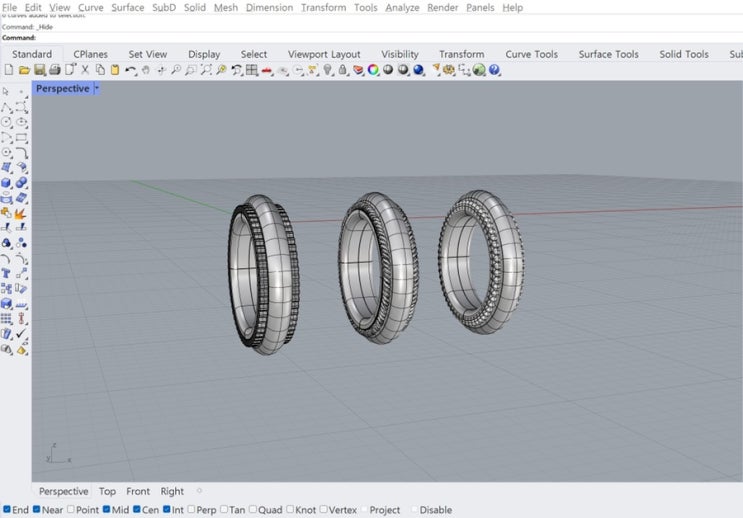Select the Text object tool

pyautogui.click(x=7, y=272)
